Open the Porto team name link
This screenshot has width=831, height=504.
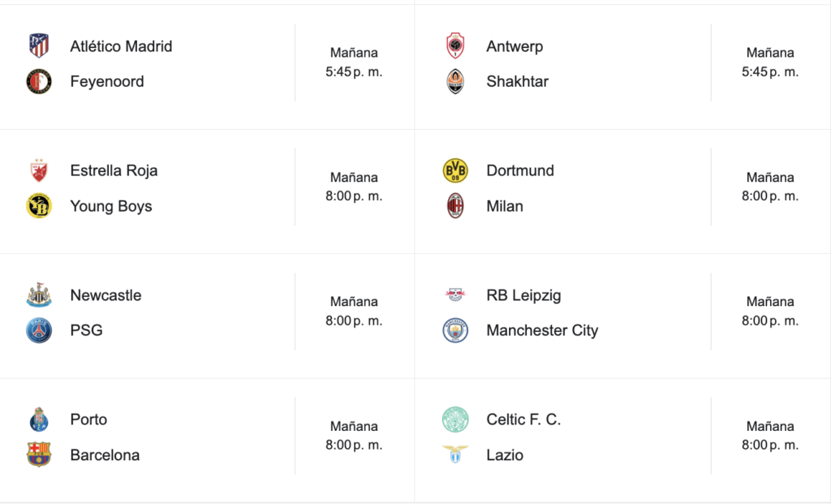(x=88, y=420)
